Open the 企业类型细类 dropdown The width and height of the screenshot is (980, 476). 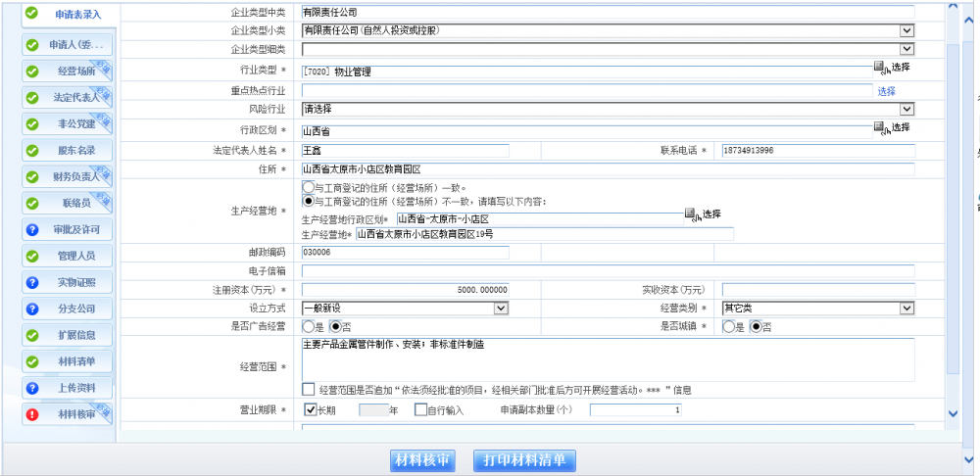point(907,49)
